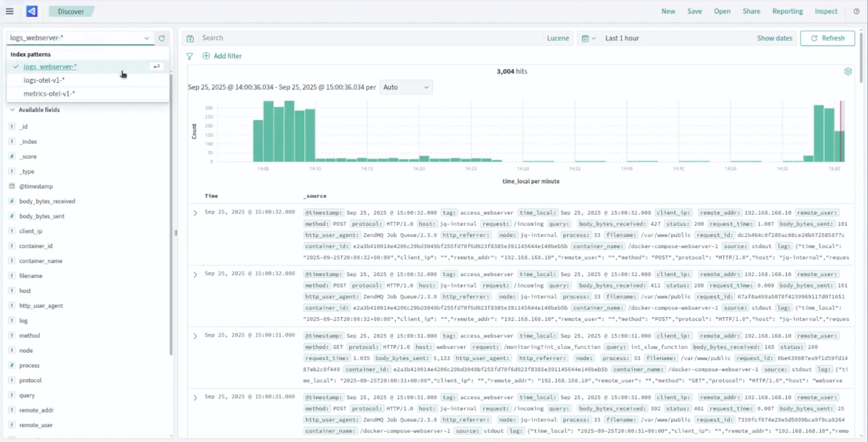The image size is (868, 442).
Task: Expand the first log row details
Action: pyautogui.click(x=195, y=213)
